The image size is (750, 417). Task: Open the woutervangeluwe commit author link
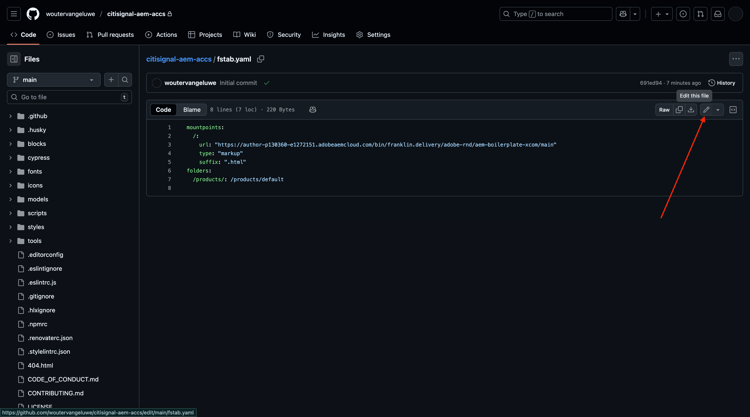pos(190,83)
